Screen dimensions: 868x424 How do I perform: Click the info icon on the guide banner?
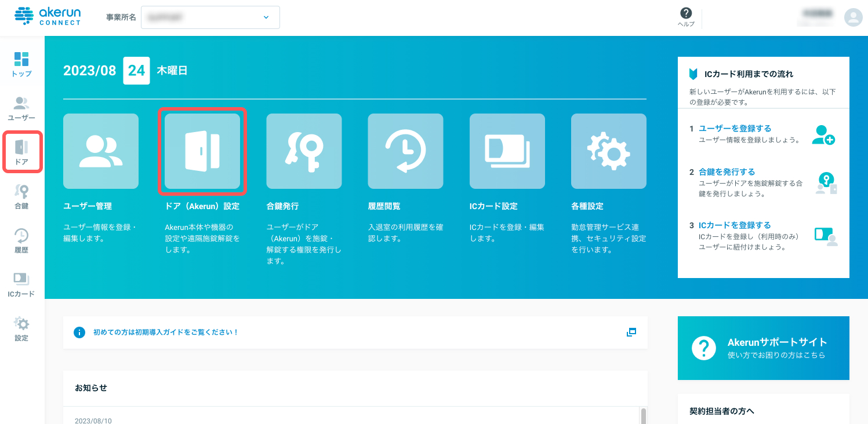pos(79,332)
